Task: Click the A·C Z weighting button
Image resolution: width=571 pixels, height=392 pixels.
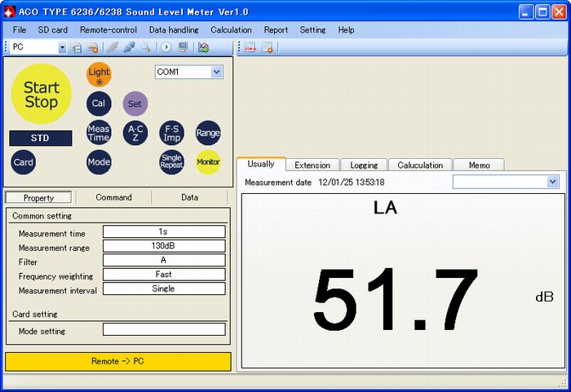Action: pyautogui.click(x=135, y=133)
